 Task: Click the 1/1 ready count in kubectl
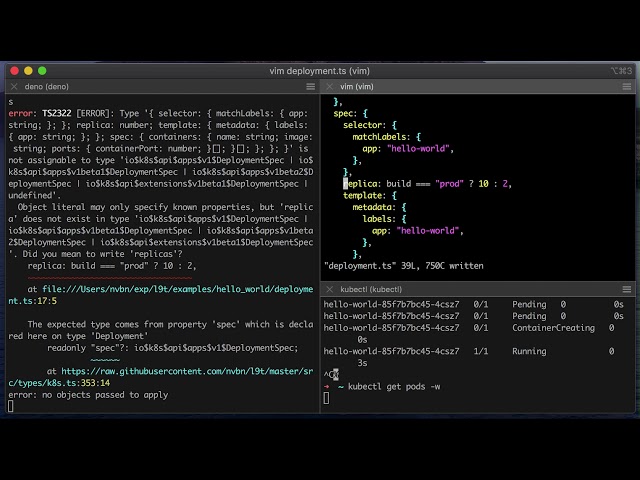481,351
